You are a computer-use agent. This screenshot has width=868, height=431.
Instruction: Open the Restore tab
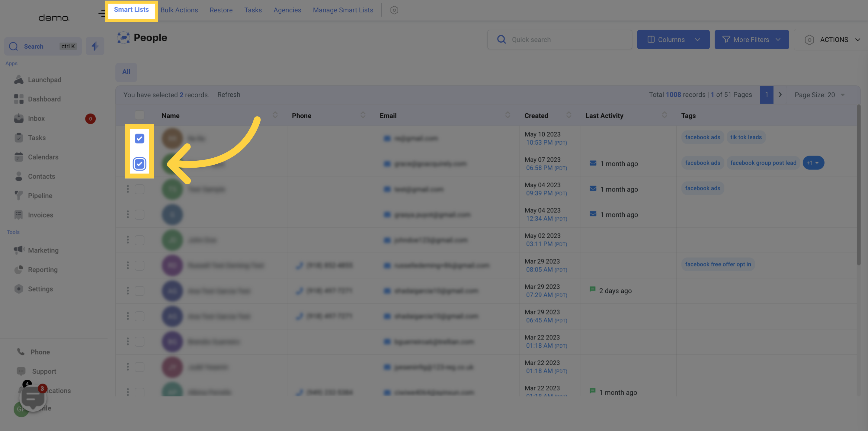tap(221, 10)
